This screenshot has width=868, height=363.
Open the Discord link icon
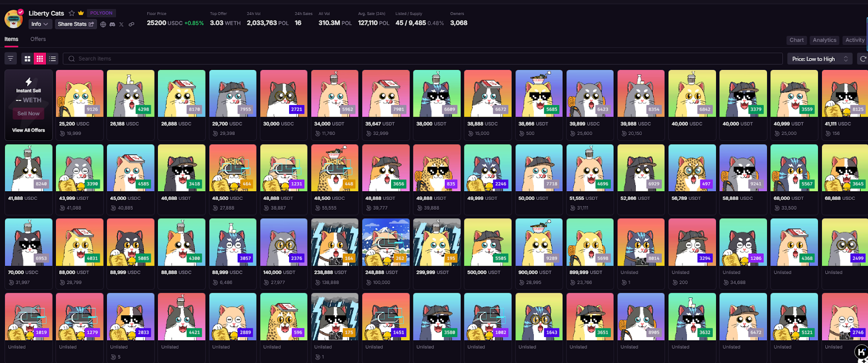pos(112,24)
